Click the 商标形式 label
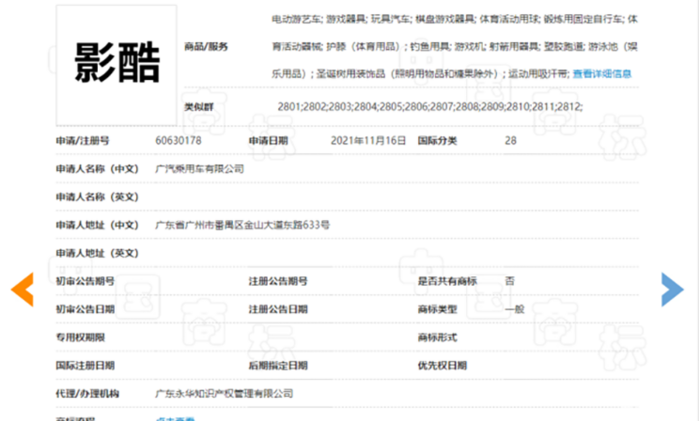This screenshot has width=699, height=421. 437,338
